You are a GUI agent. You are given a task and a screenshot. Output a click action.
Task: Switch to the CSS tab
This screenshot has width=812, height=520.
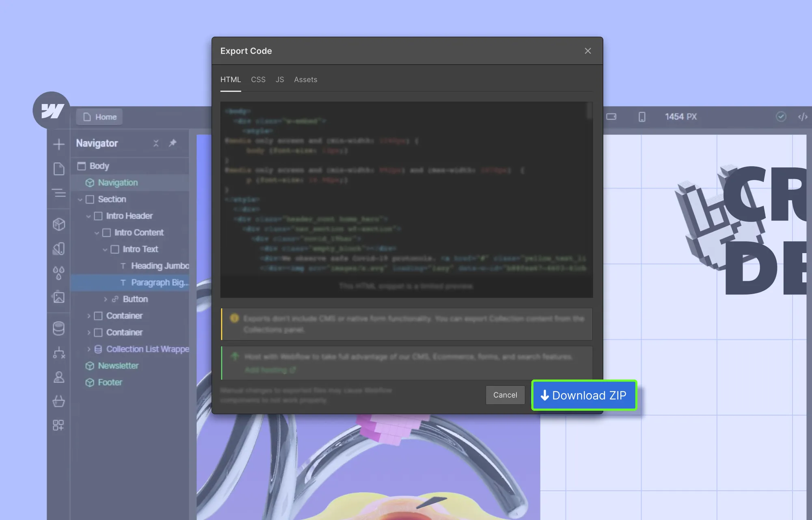pos(258,80)
